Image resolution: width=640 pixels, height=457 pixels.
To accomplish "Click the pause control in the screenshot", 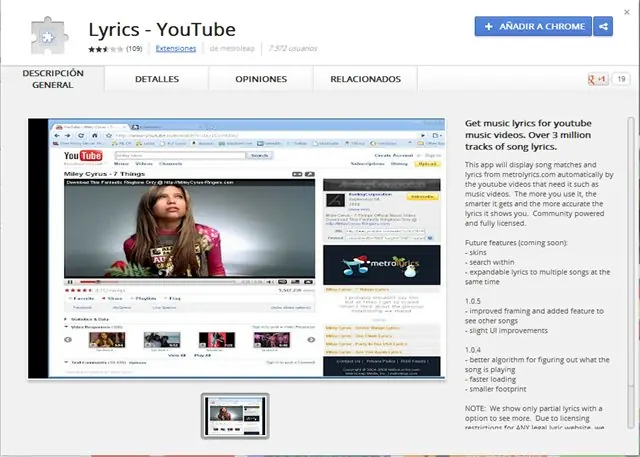I will click(x=70, y=282).
